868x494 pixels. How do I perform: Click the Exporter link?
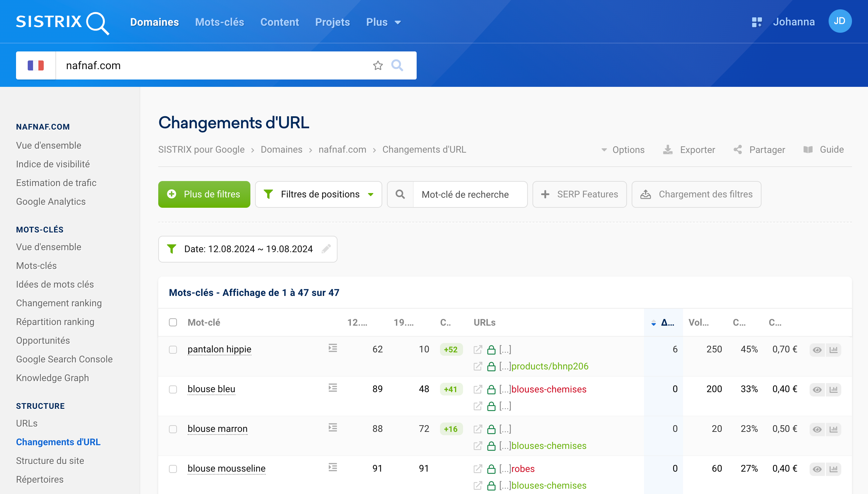(x=689, y=150)
